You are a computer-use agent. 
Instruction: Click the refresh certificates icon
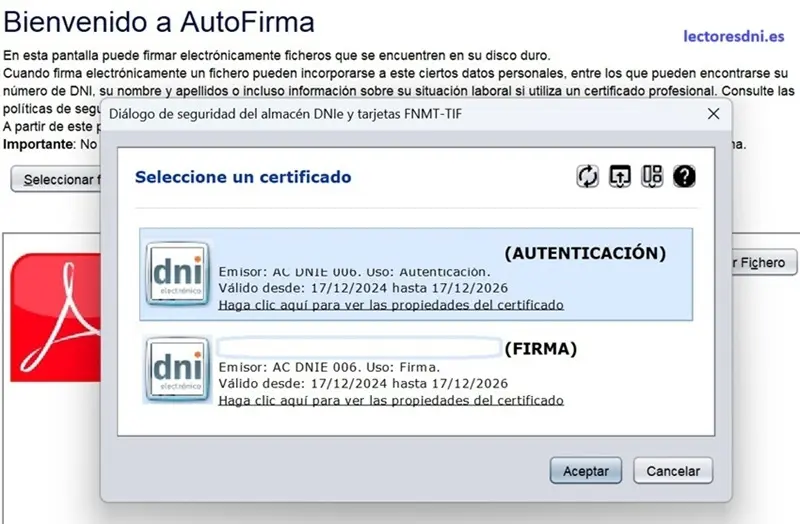(x=587, y=177)
